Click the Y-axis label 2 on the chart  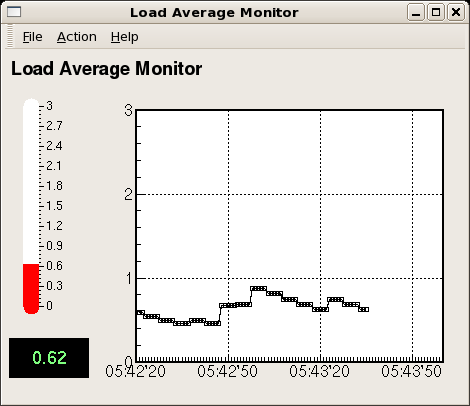tap(128, 194)
